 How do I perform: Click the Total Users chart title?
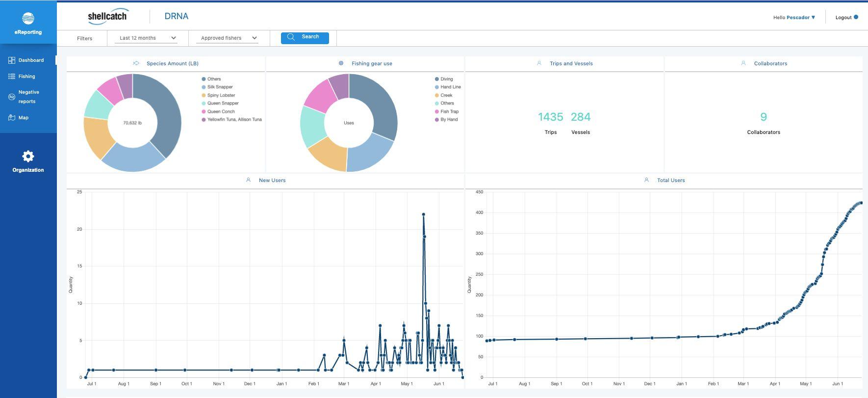671,180
